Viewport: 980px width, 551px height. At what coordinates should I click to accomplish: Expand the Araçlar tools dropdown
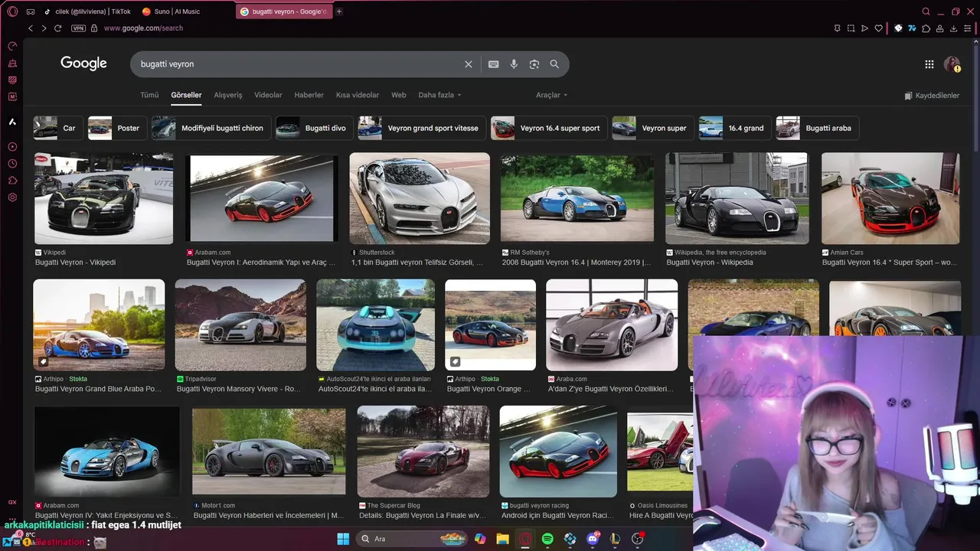click(x=552, y=95)
